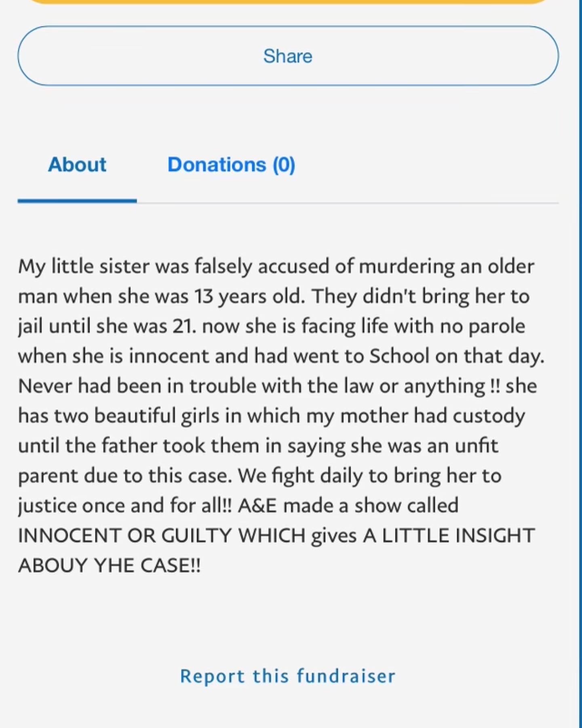Tap the yellow button at the top edge
The width and height of the screenshot is (582, 728).
pos(288,2)
